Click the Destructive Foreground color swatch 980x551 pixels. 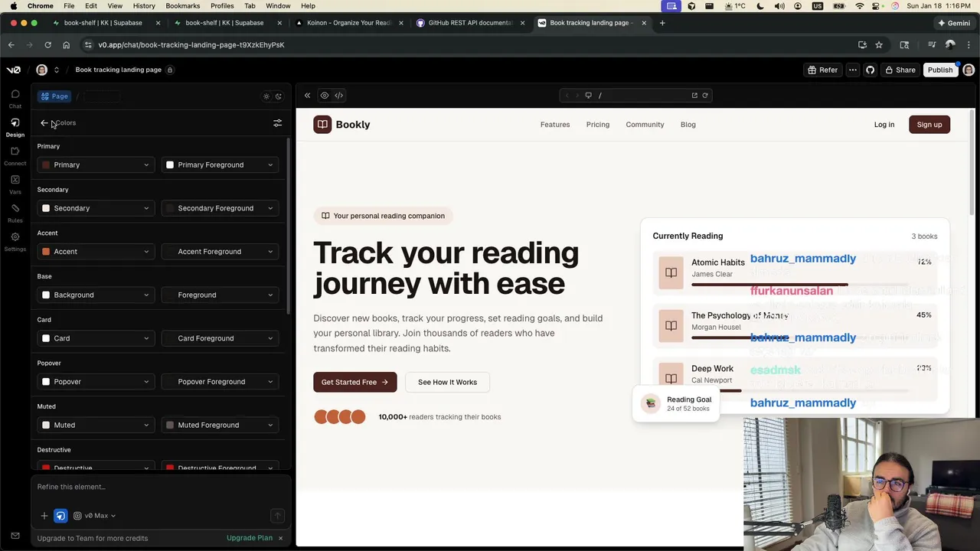pyautogui.click(x=170, y=468)
